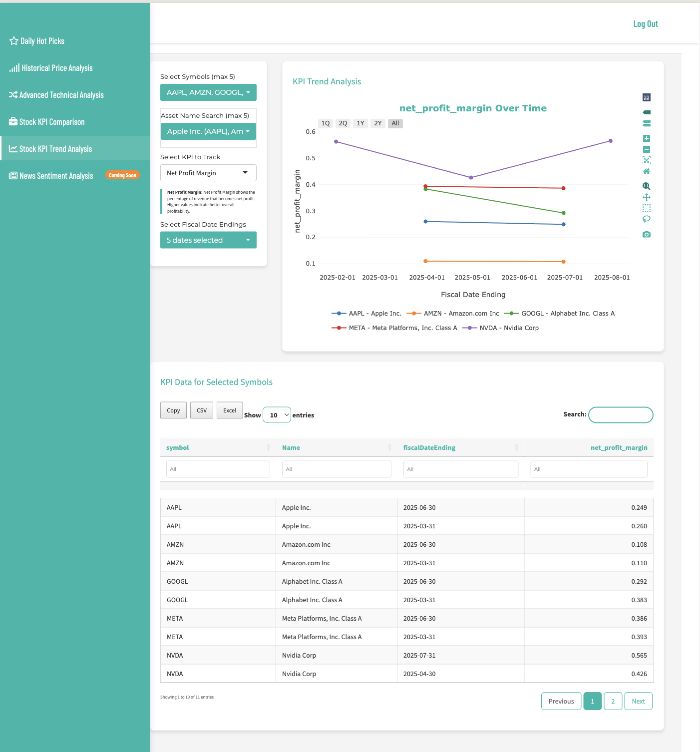Export table with the CSV button

(202, 410)
